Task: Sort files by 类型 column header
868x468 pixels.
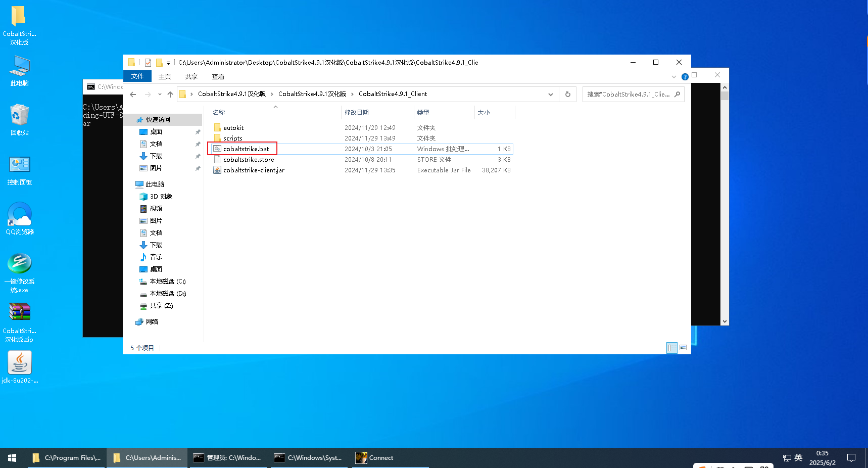Action: (x=444, y=112)
